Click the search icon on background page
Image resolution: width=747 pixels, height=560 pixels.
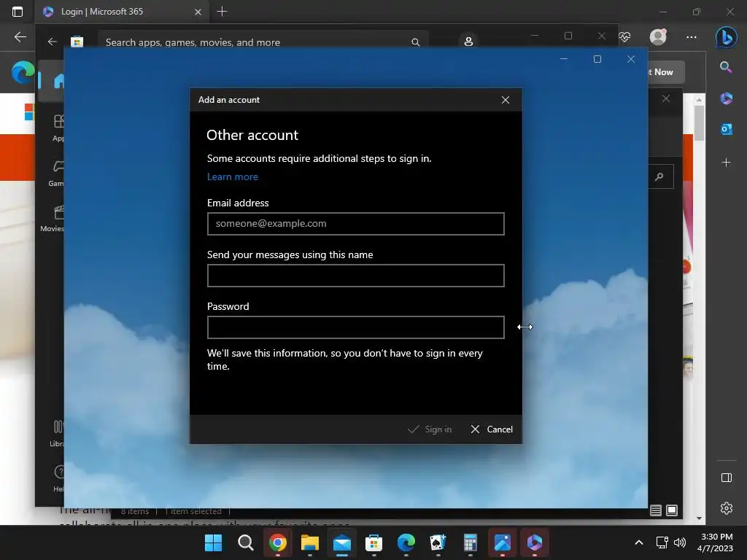point(659,176)
